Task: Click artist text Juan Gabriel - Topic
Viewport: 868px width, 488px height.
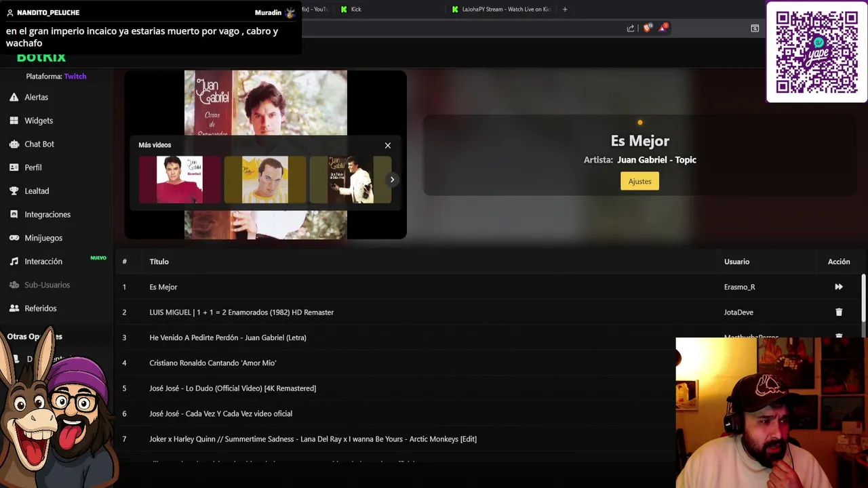Action: 656,160
